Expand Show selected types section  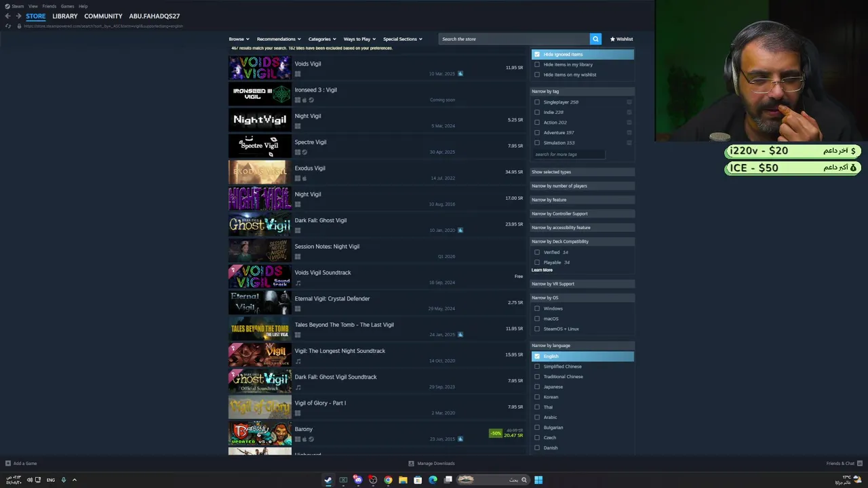tap(583, 172)
